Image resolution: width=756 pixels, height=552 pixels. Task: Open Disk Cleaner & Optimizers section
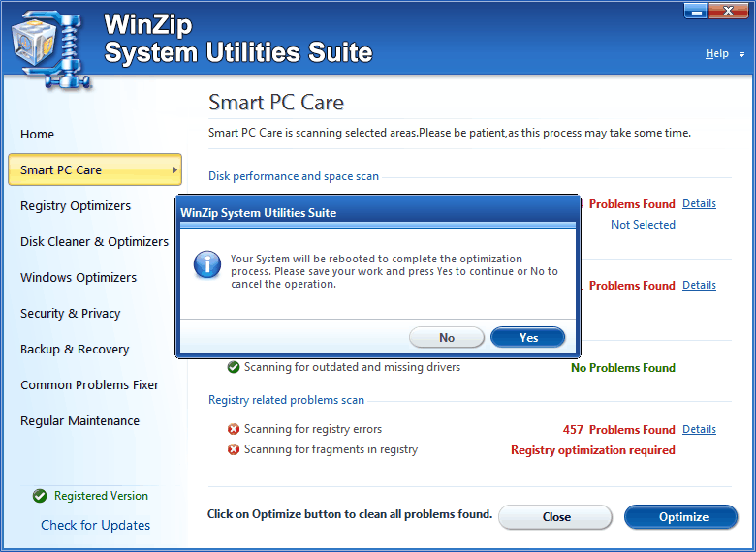(95, 241)
